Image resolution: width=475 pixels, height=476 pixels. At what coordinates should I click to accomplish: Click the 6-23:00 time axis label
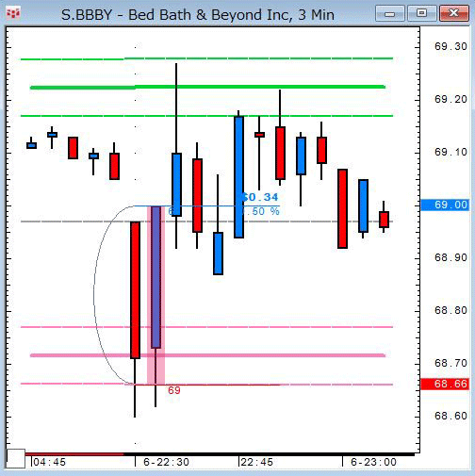click(x=373, y=462)
